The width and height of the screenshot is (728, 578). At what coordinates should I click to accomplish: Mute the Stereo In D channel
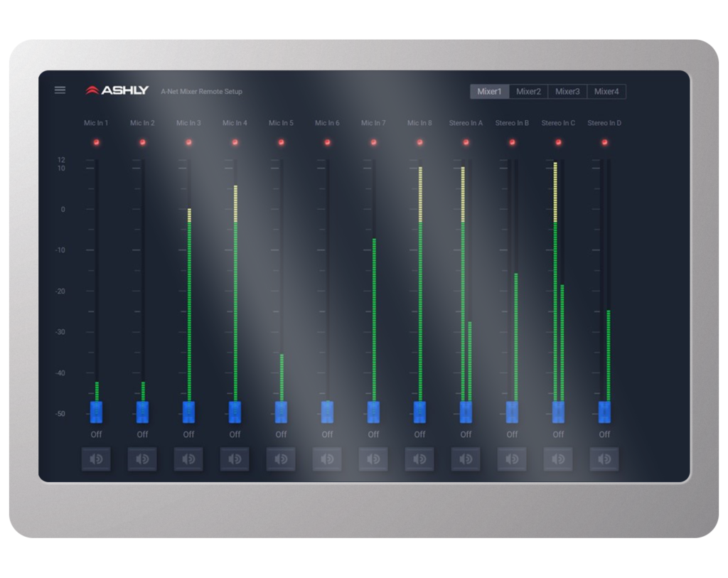point(604,459)
